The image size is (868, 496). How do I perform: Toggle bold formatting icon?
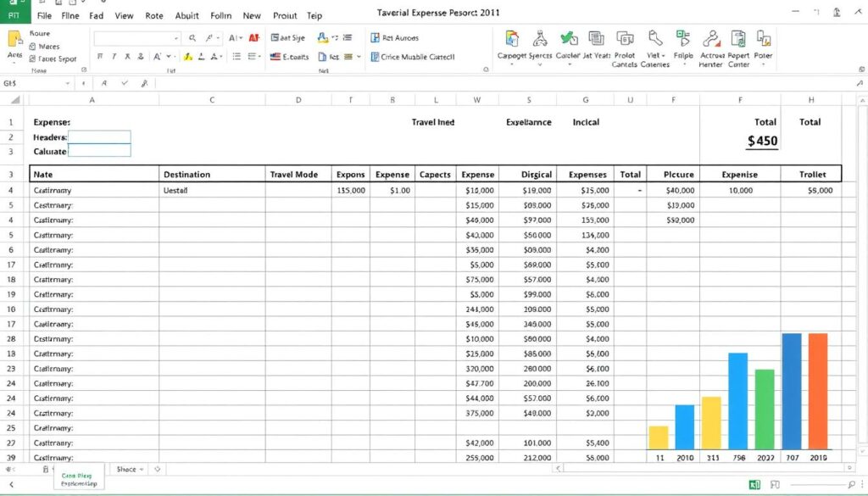click(x=100, y=56)
